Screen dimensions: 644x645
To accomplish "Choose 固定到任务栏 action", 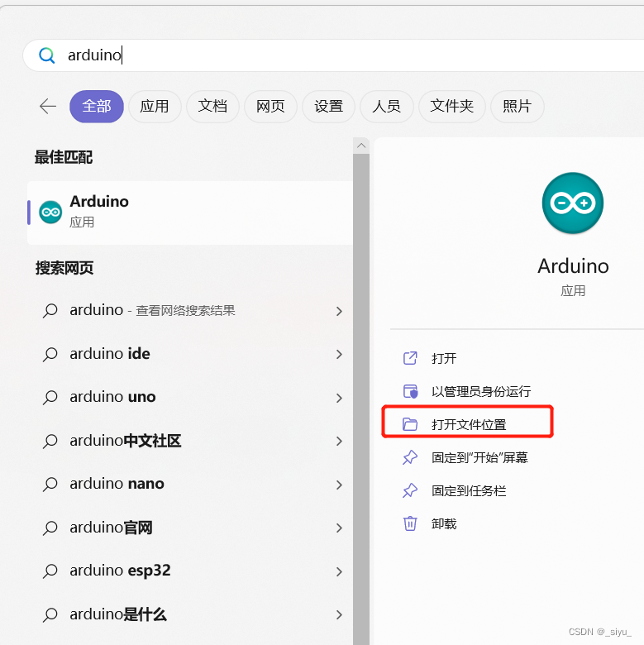I will tap(469, 490).
